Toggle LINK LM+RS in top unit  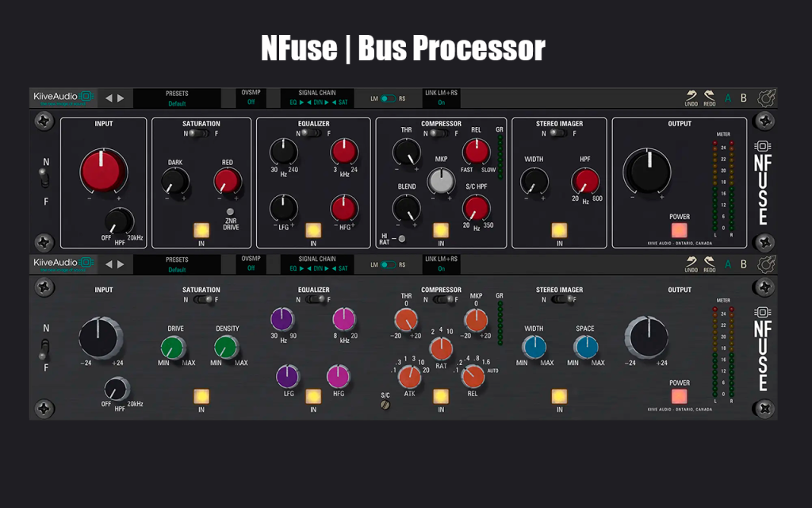(441, 98)
